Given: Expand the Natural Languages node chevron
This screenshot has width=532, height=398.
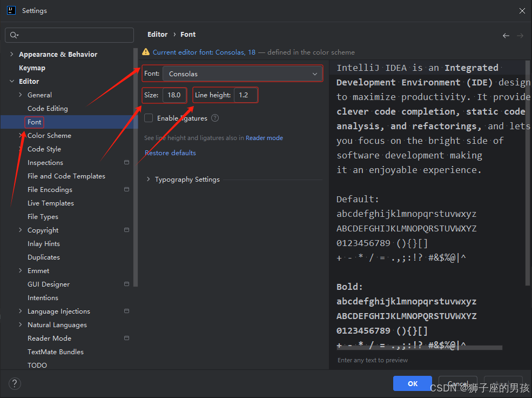Looking at the screenshot, I should 21,324.
